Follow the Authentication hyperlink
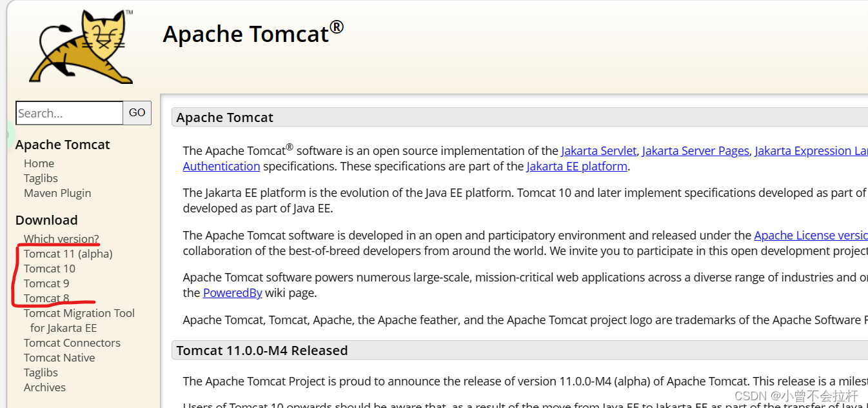 [221, 167]
